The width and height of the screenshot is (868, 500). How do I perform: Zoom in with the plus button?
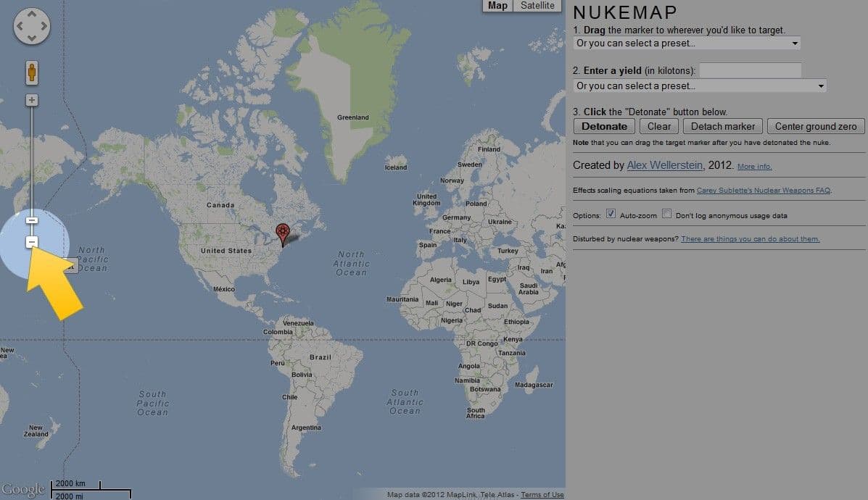point(32,100)
